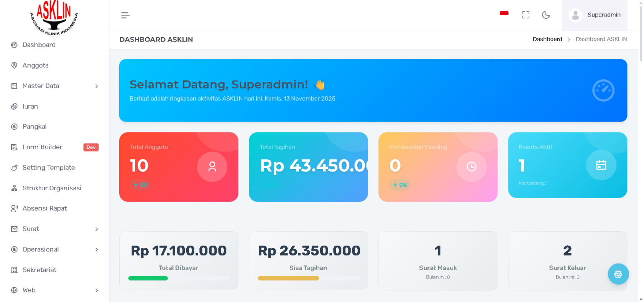Screen dimensions: 644x302
Task: Click the green Total Dibayar progress bar
Action: (x=148, y=279)
